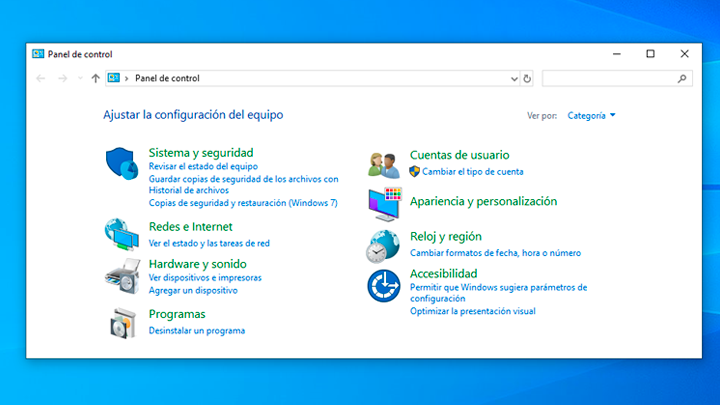Screen dimensions: 720x405
Task: Click the Apariencia y personalización monitor icon
Action: pyautogui.click(x=384, y=203)
